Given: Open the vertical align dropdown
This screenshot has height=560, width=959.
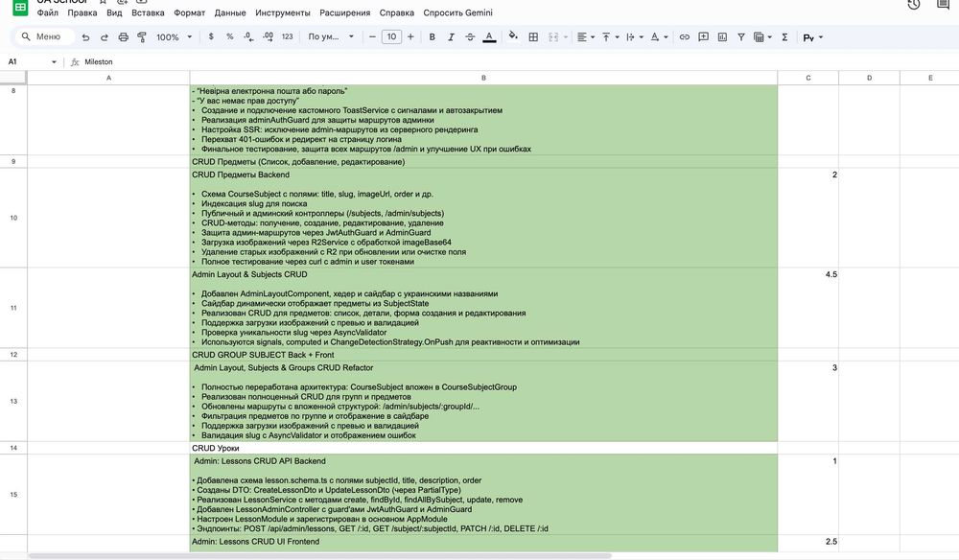Looking at the screenshot, I should pos(610,37).
